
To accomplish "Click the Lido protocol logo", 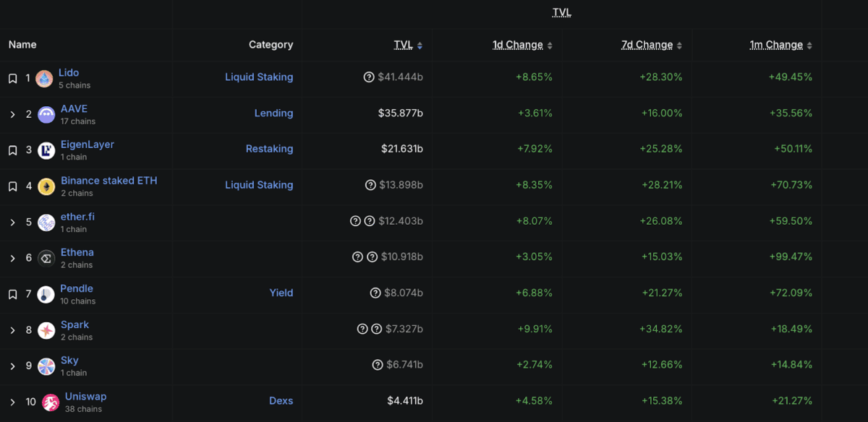I will [x=45, y=79].
